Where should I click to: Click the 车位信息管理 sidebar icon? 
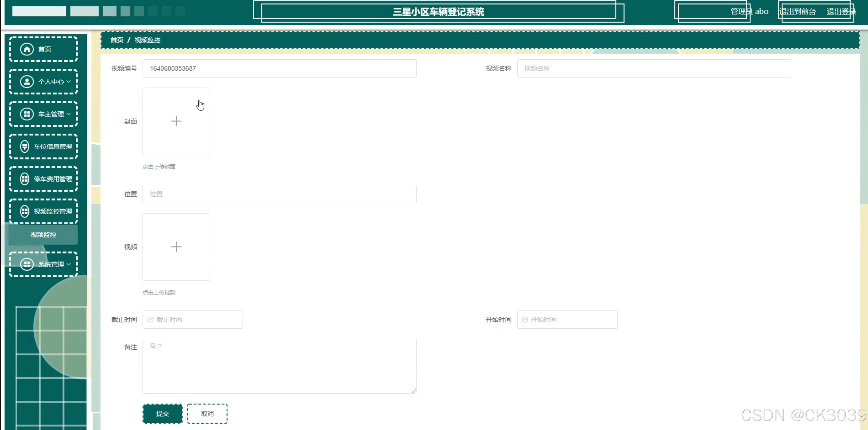click(x=25, y=146)
